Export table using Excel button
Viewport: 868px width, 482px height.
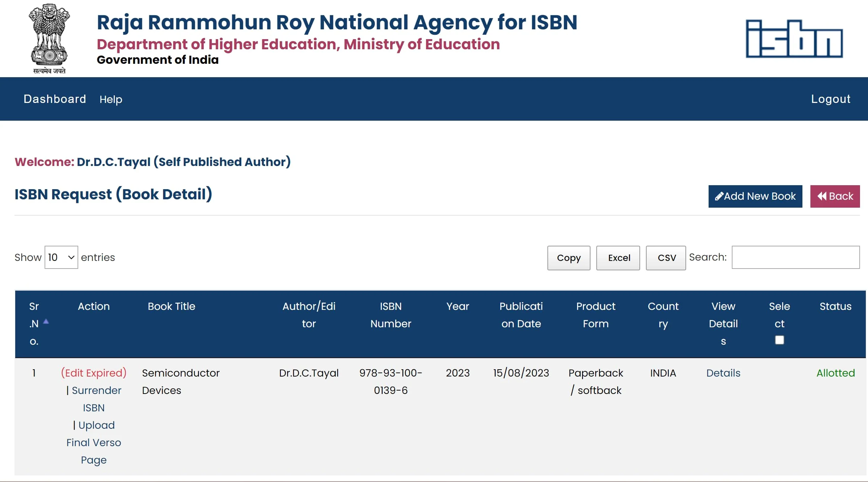[x=619, y=258]
